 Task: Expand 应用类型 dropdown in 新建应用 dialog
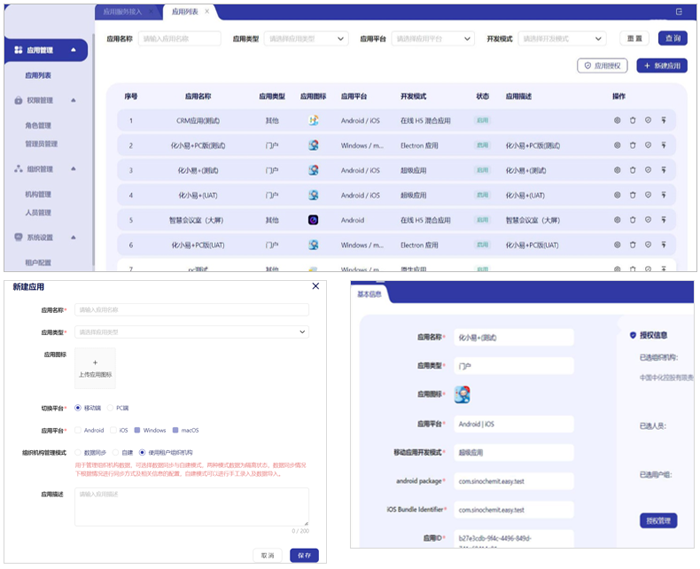coord(192,332)
